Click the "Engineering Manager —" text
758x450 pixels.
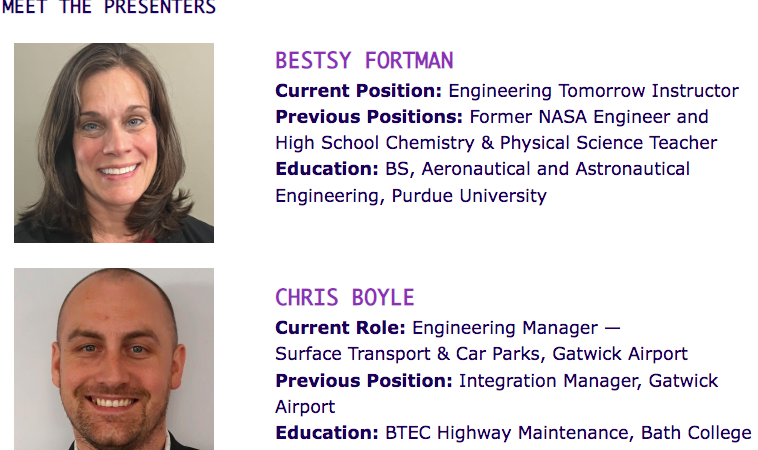pyautogui.click(x=516, y=328)
